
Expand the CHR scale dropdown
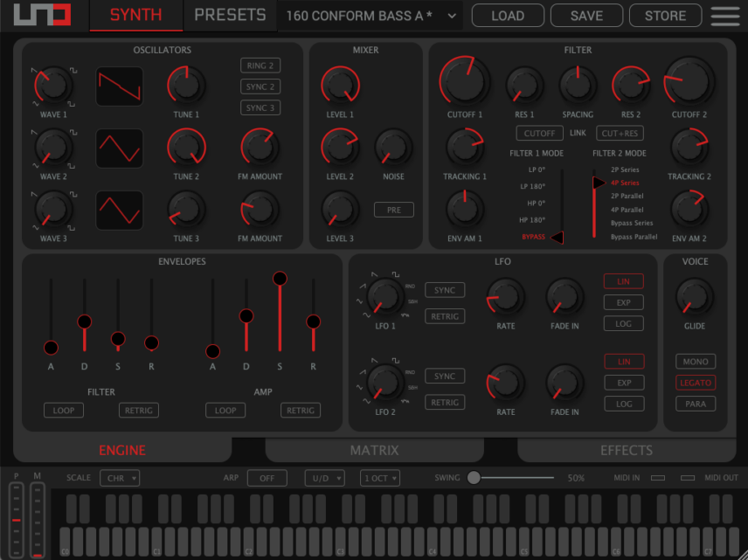coord(120,479)
